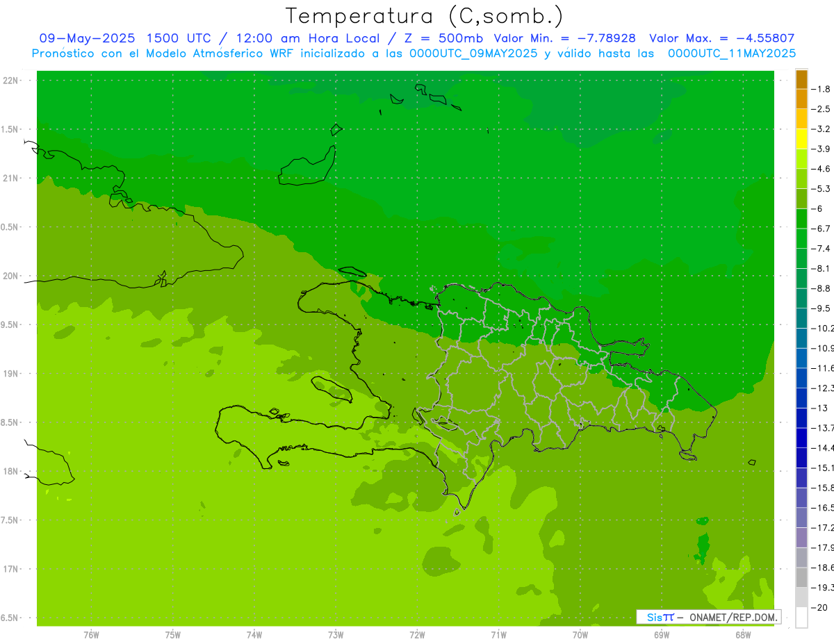The width and height of the screenshot is (834, 644).
Task: Pick the lime swatch between -4.6 and -5.3
Action: (801, 179)
